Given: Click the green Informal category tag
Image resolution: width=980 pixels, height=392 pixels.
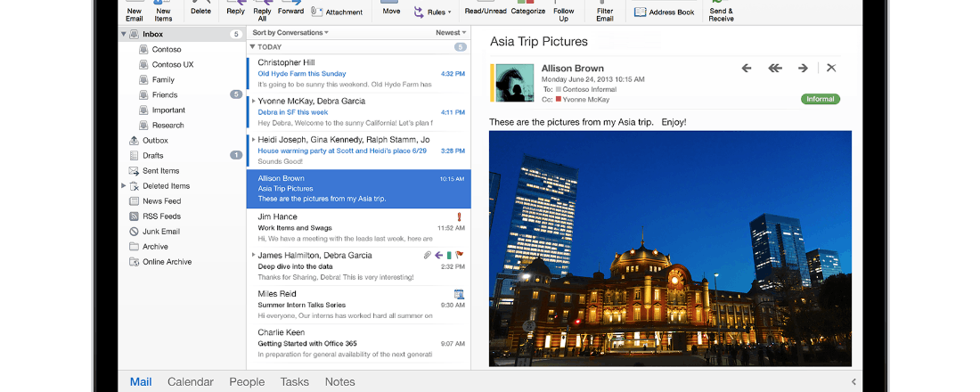Looking at the screenshot, I should click(x=820, y=99).
